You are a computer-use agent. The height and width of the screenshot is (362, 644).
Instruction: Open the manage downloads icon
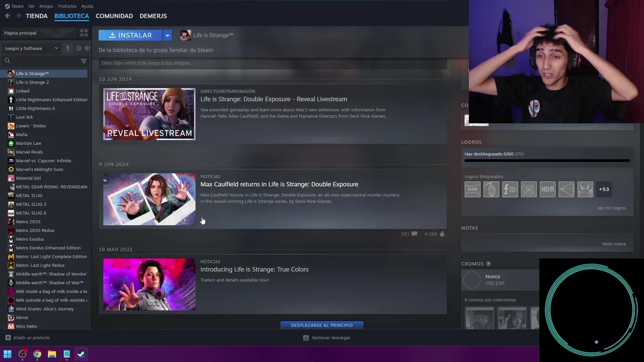[x=305, y=338]
